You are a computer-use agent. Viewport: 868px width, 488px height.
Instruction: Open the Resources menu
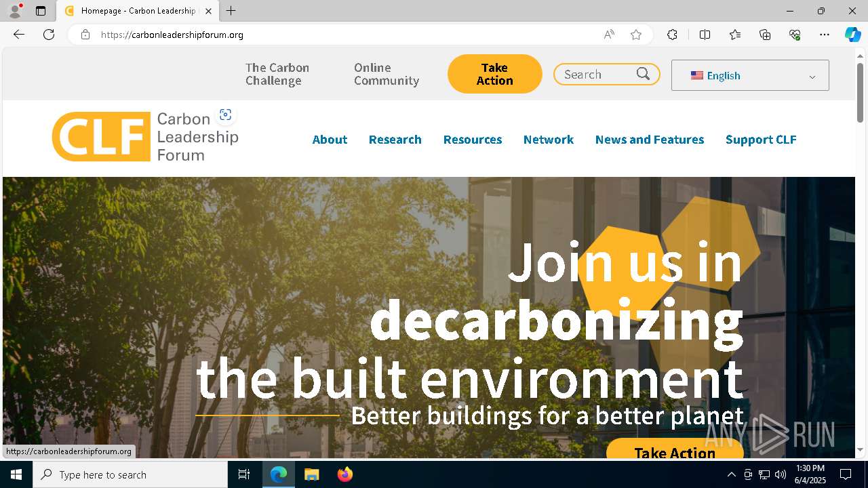[x=473, y=140]
